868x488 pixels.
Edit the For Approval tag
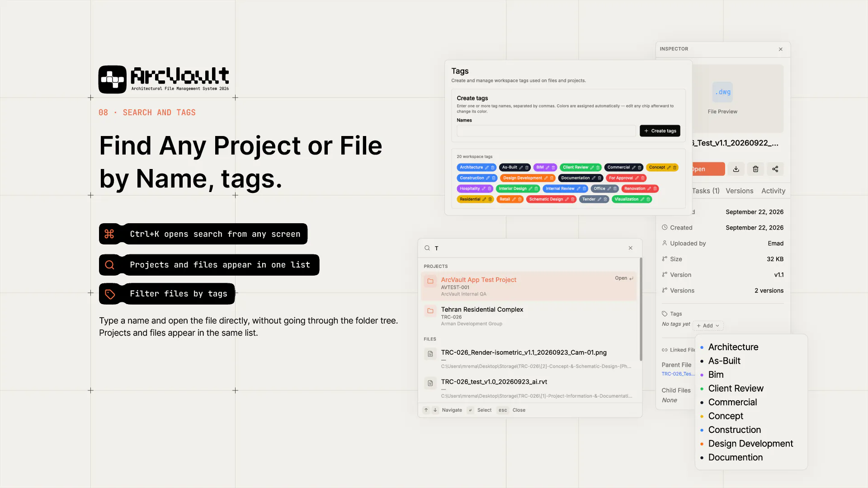(637, 178)
